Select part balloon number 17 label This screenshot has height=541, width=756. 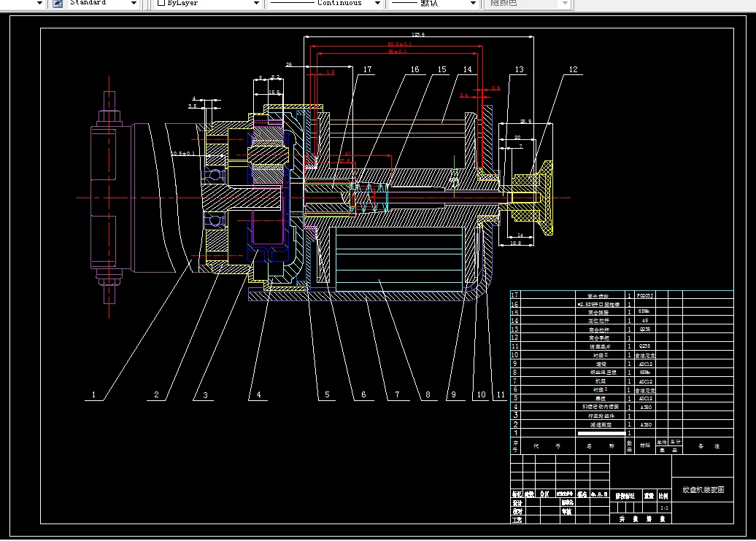(367, 70)
